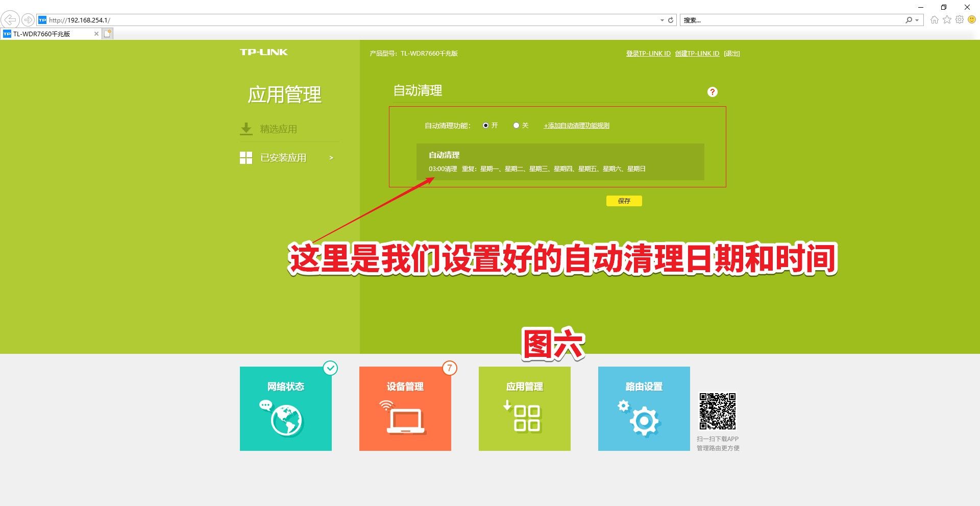Image resolution: width=980 pixels, height=506 pixels.
Task: Click the 登录TP-LINK ID link
Action: coord(648,54)
